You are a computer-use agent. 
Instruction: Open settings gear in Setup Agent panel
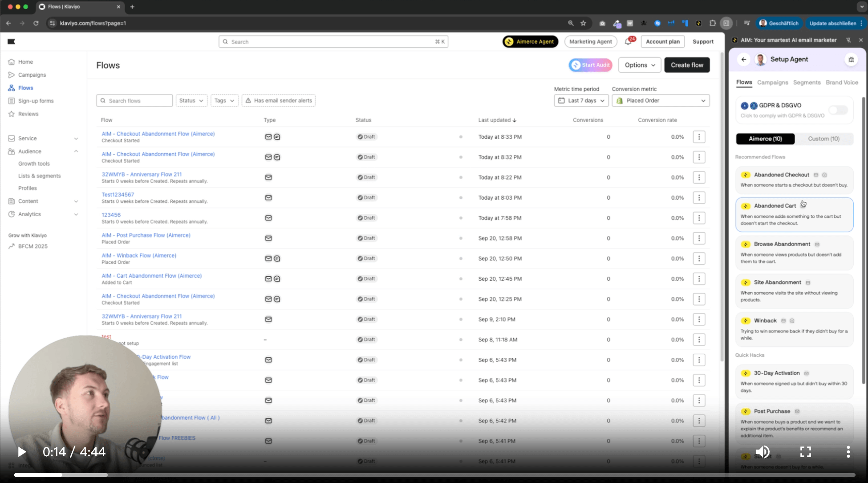pyautogui.click(x=851, y=59)
